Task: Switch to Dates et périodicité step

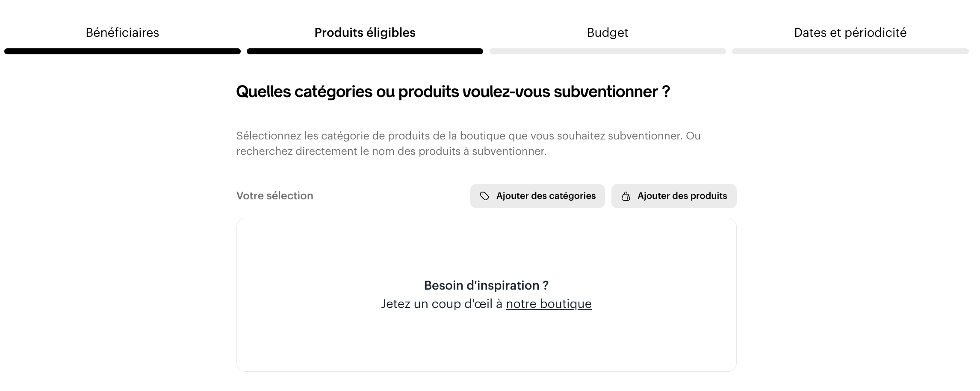Action: click(x=850, y=33)
